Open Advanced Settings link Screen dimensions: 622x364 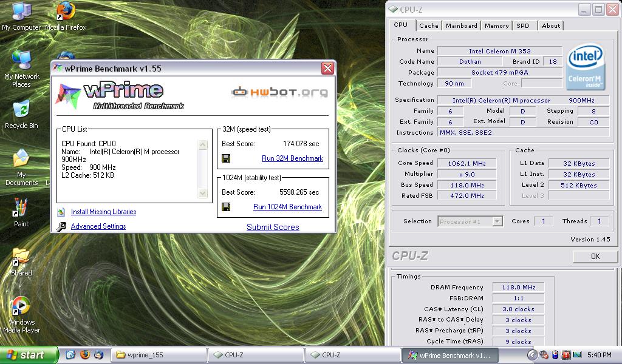(x=98, y=226)
